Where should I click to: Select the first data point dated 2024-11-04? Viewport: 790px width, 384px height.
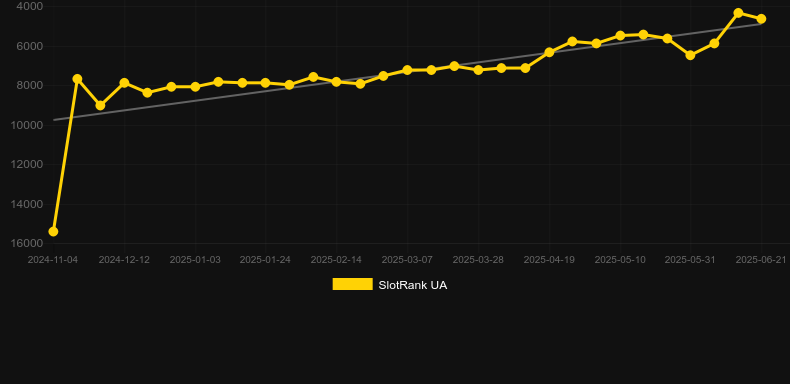[x=53, y=231]
